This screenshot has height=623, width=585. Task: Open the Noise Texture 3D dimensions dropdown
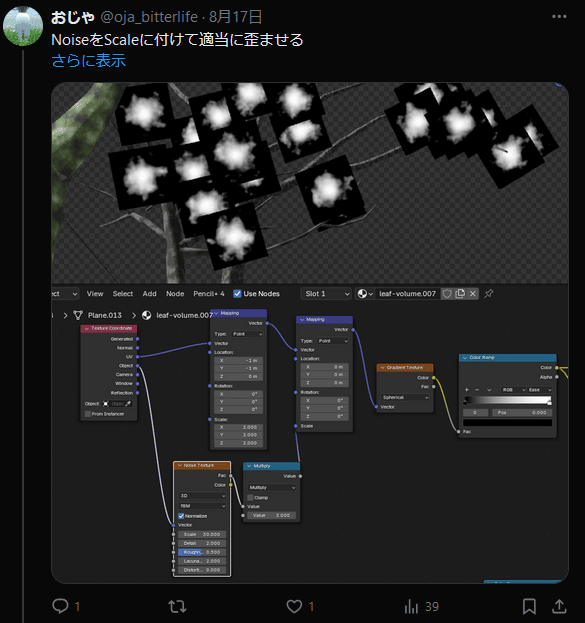pyautogui.click(x=202, y=496)
